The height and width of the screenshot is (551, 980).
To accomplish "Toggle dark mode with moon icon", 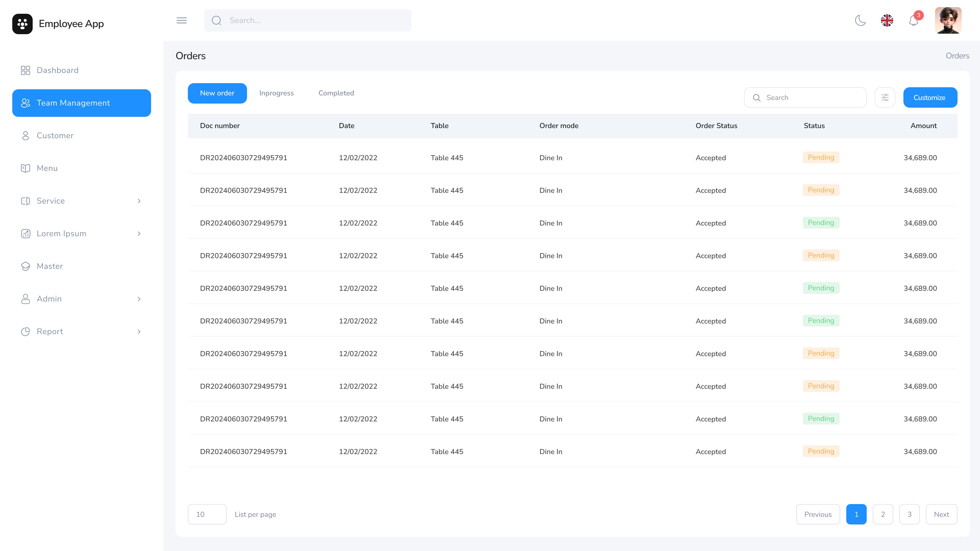I will coord(860,20).
